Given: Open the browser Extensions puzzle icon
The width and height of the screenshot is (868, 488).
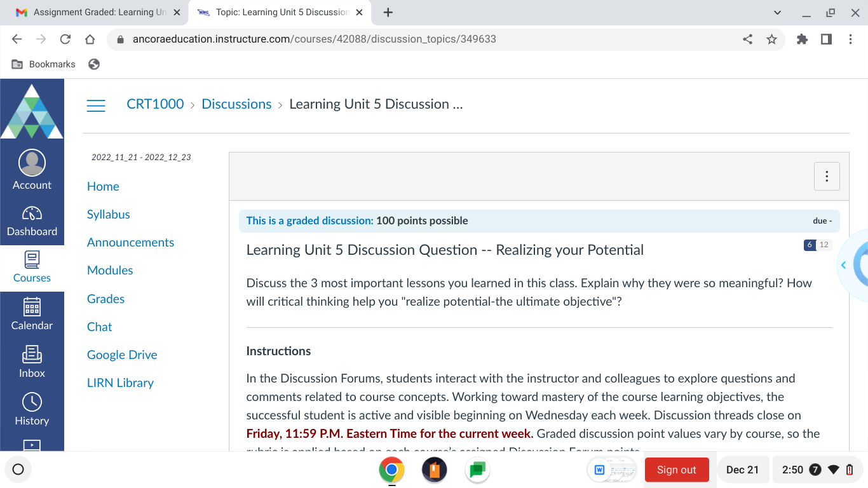Looking at the screenshot, I should point(802,39).
